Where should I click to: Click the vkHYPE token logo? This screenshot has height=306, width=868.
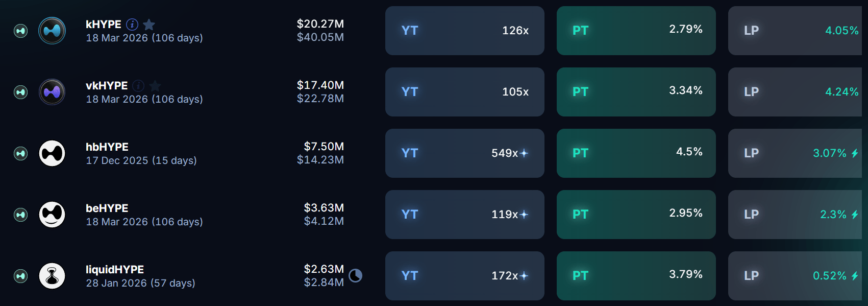pyautogui.click(x=52, y=92)
